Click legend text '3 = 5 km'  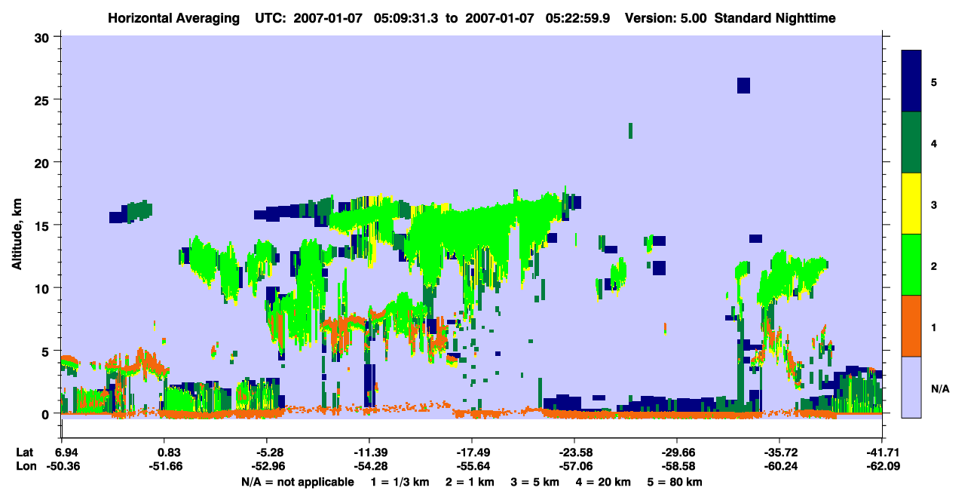(x=537, y=481)
